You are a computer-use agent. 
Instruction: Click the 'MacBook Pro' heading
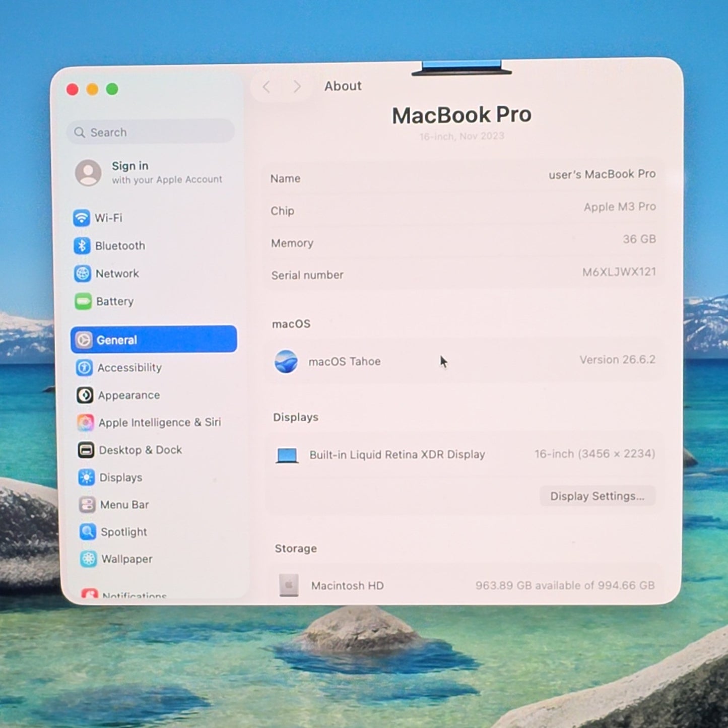[x=462, y=115]
